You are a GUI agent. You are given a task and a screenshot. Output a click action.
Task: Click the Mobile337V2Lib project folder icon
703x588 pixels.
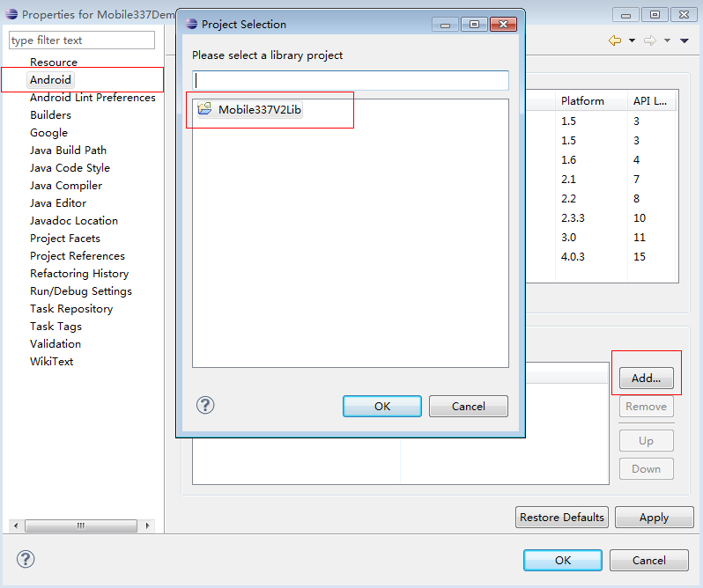[x=205, y=109]
